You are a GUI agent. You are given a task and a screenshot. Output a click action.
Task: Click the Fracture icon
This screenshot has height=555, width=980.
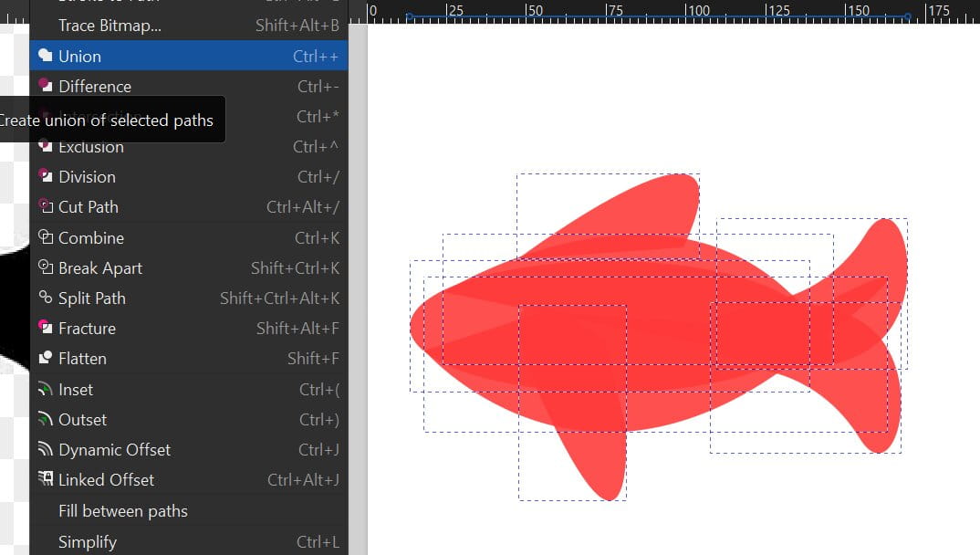coord(45,327)
